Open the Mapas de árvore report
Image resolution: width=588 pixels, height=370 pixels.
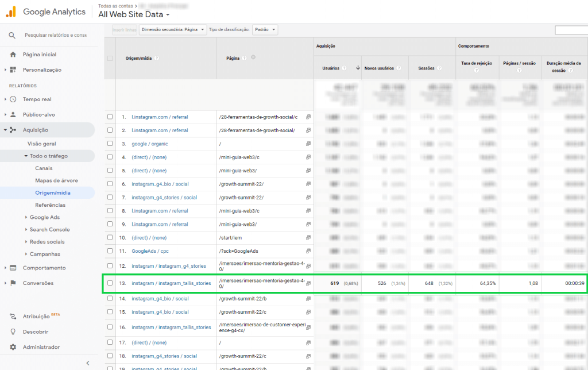pyautogui.click(x=57, y=180)
